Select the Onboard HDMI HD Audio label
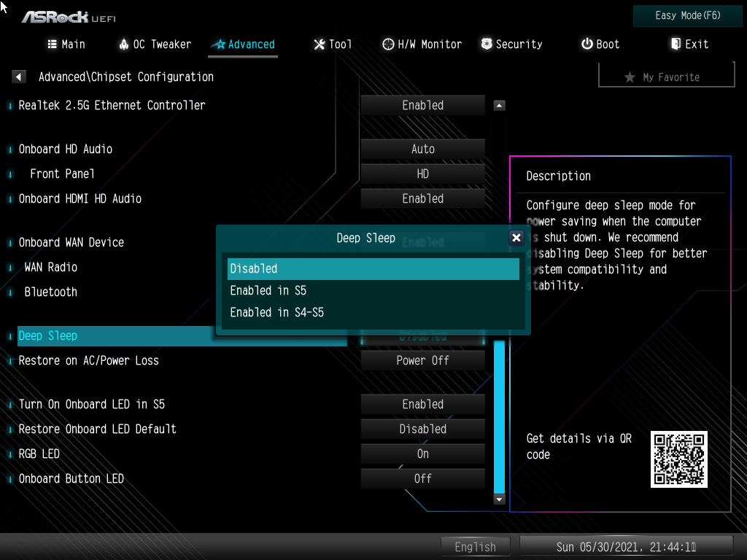Image resolution: width=747 pixels, height=560 pixels. 80,198
